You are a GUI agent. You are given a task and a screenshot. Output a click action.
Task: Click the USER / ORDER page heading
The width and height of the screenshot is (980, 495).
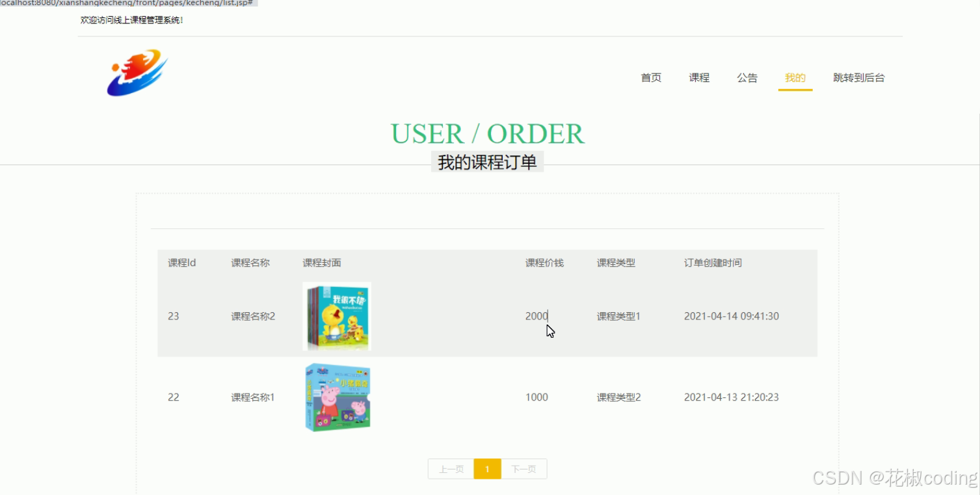487,133
